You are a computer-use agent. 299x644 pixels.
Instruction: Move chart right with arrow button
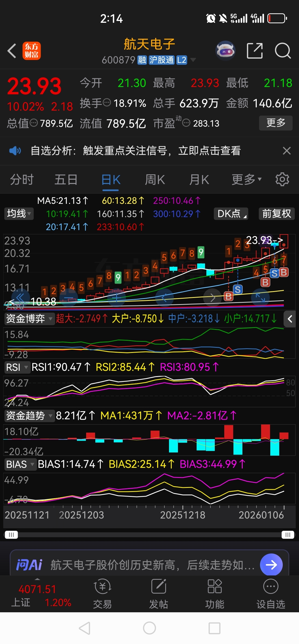point(213,298)
